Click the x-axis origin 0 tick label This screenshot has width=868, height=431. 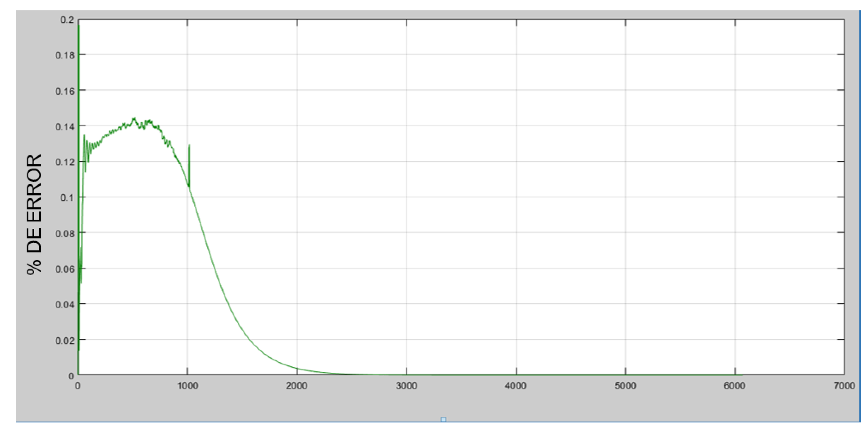pos(78,386)
